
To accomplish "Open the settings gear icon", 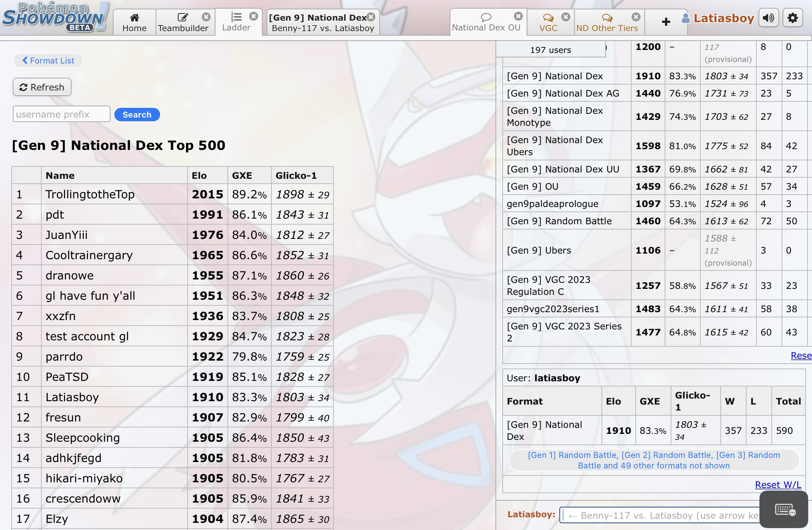I will click(792, 18).
